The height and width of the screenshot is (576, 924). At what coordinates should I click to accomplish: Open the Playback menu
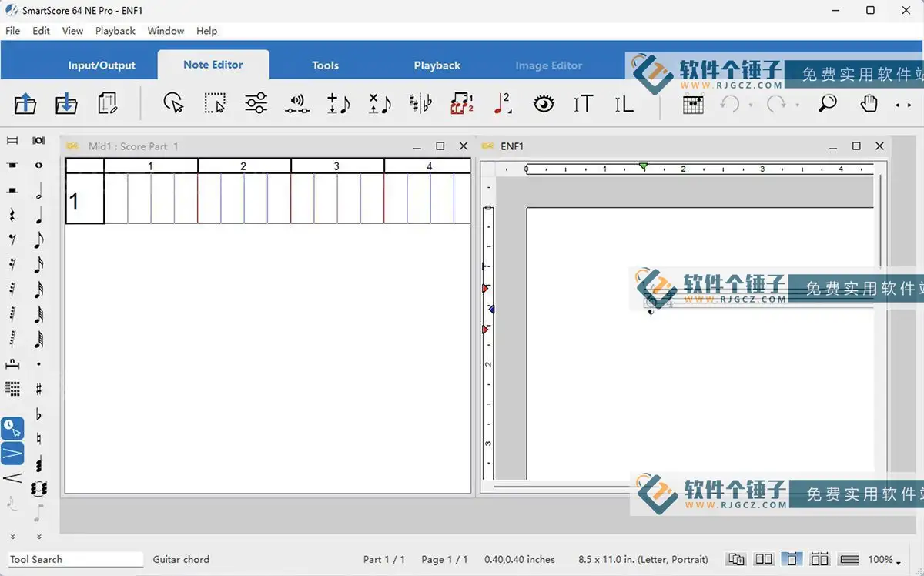click(115, 31)
